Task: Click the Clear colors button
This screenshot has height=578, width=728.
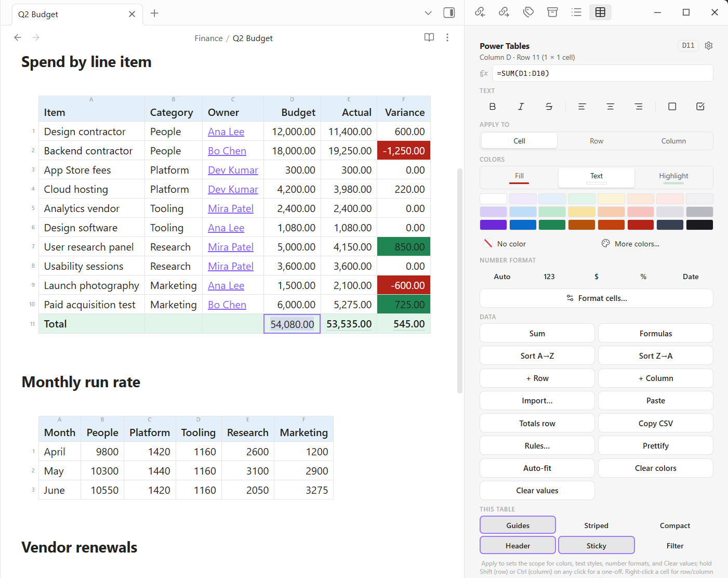Action: click(655, 468)
